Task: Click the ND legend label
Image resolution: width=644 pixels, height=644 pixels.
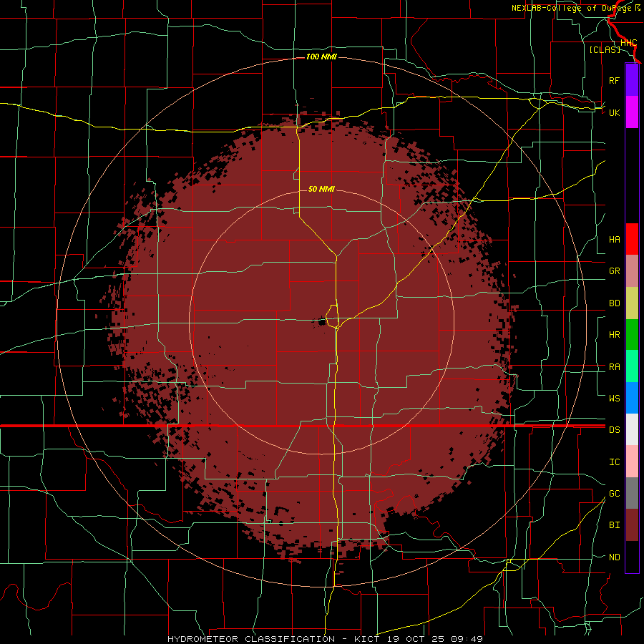Action: (614, 557)
